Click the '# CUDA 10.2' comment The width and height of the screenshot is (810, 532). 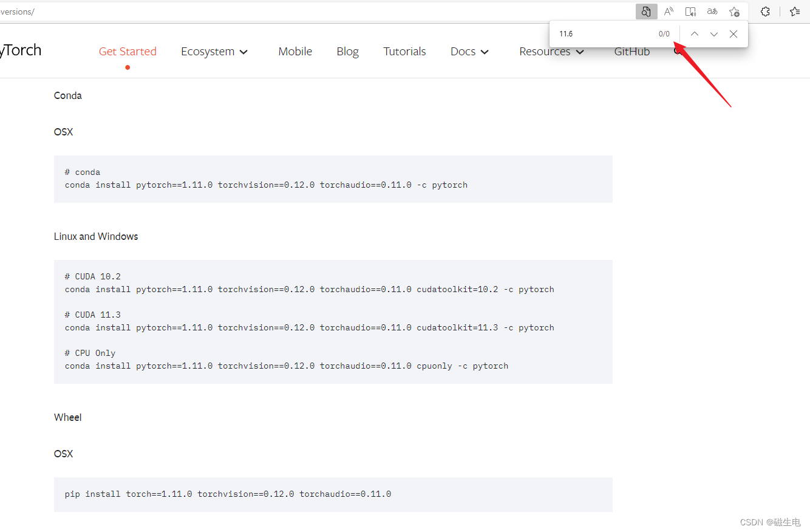pos(93,276)
